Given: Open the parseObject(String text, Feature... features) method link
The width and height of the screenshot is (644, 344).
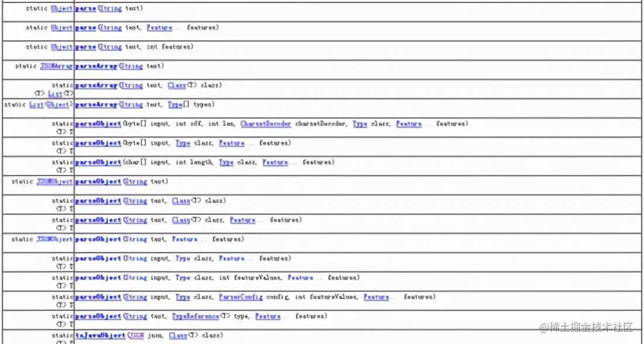Looking at the screenshot, I should [98, 239].
